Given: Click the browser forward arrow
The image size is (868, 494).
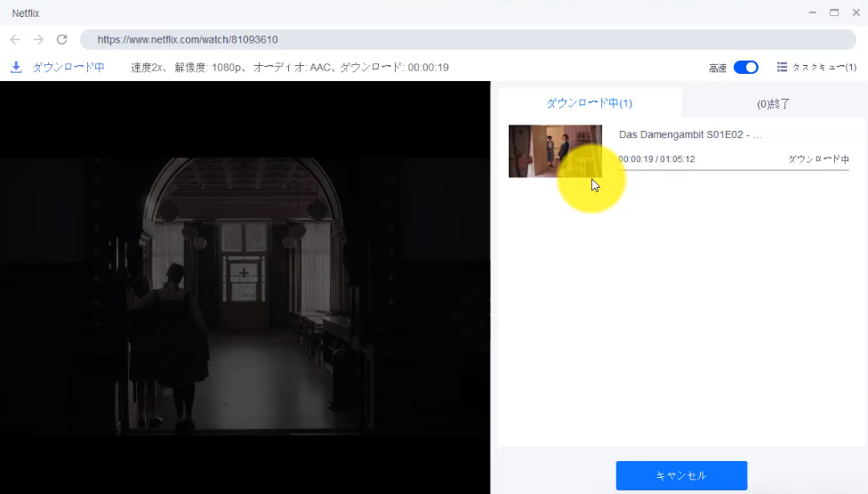Looking at the screenshot, I should point(38,39).
